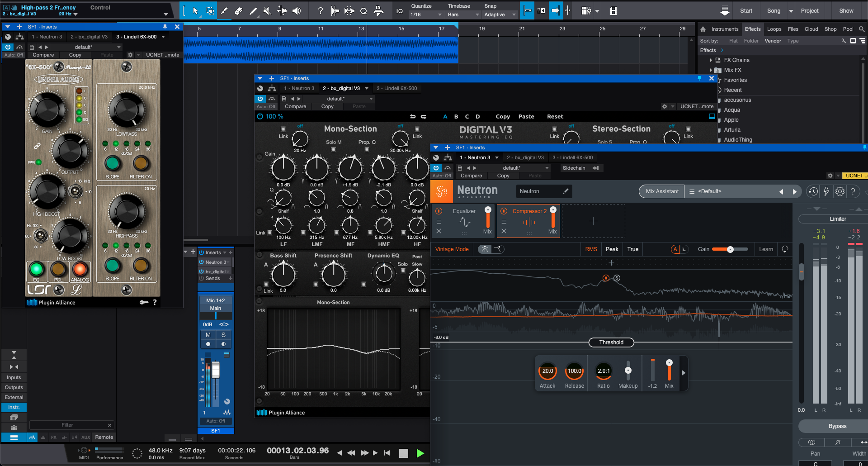Click the green Play transport button
868x466 pixels.
[x=420, y=453]
